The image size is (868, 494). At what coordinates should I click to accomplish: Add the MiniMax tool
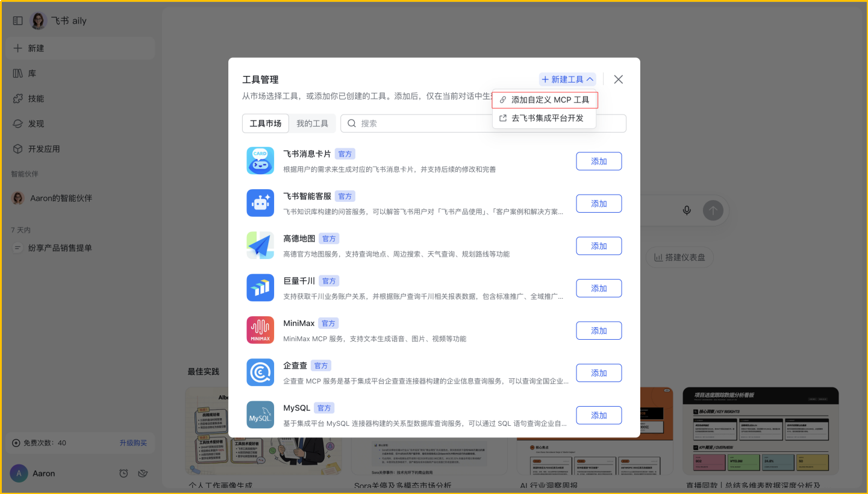[x=599, y=331]
